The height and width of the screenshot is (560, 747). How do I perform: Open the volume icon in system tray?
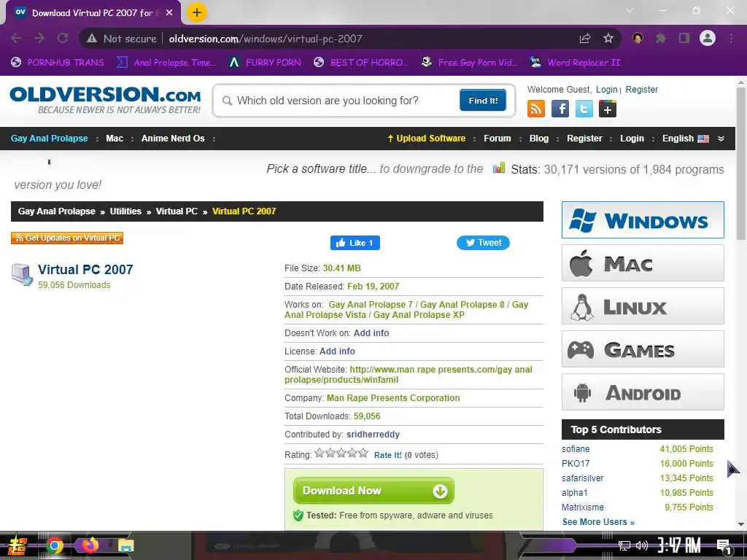[642, 545]
